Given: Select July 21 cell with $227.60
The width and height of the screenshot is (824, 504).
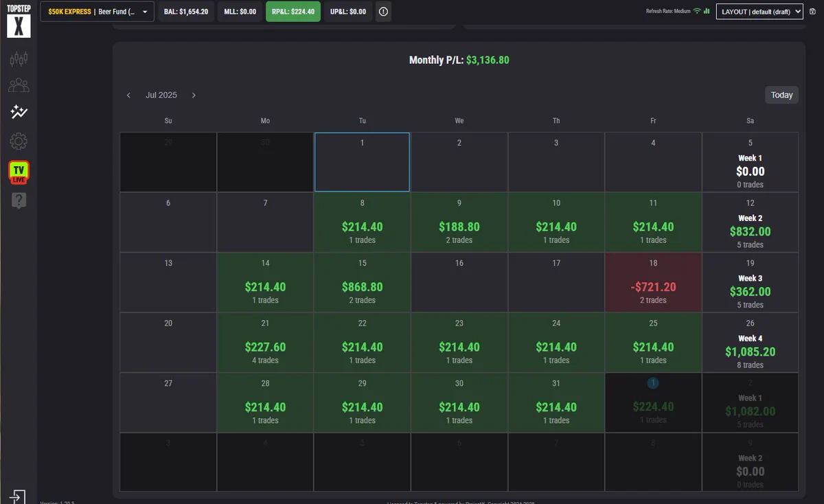Looking at the screenshot, I should (x=265, y=342).
